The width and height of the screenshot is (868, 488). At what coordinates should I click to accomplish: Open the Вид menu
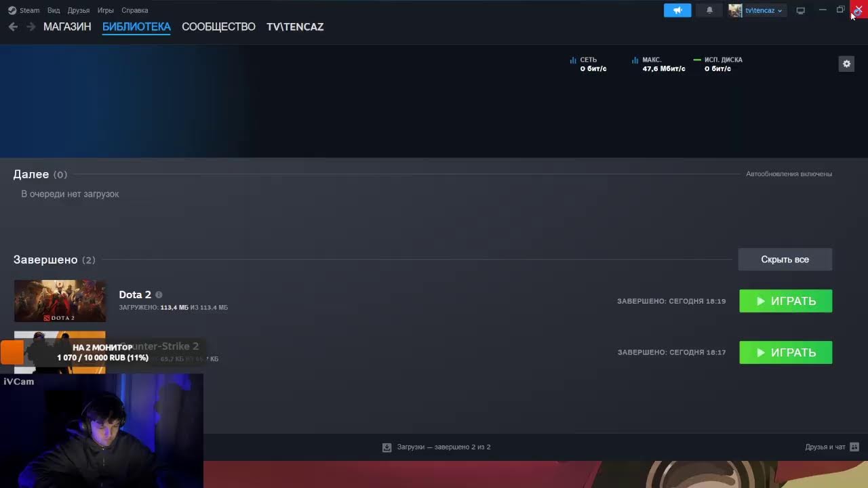coord(54,10)
